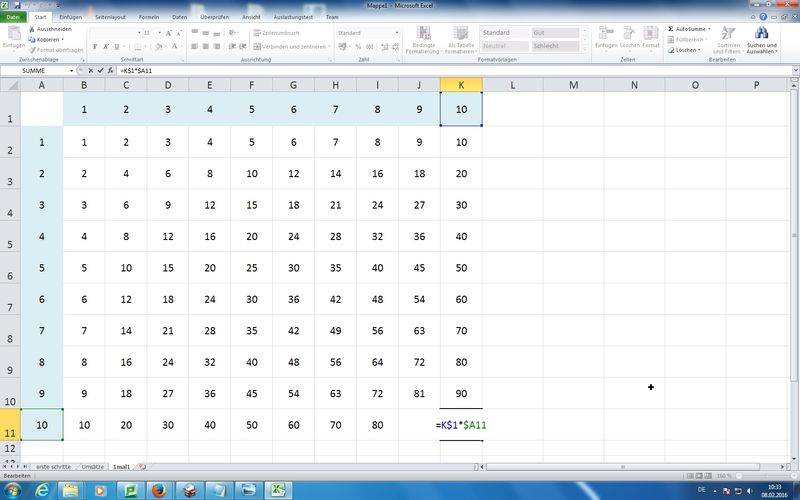Click Suchen und Auswählen binoculars

click(762, 34)
